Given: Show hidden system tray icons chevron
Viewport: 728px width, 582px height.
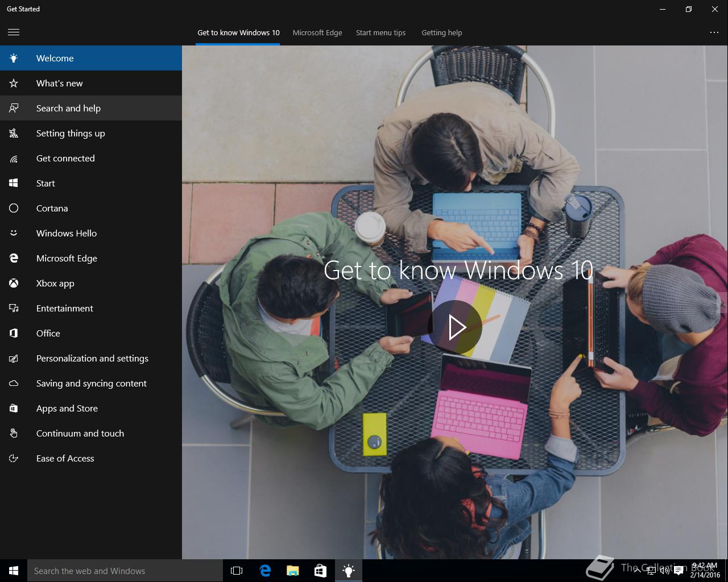Looking at the screenshot, I should point(637,571).
